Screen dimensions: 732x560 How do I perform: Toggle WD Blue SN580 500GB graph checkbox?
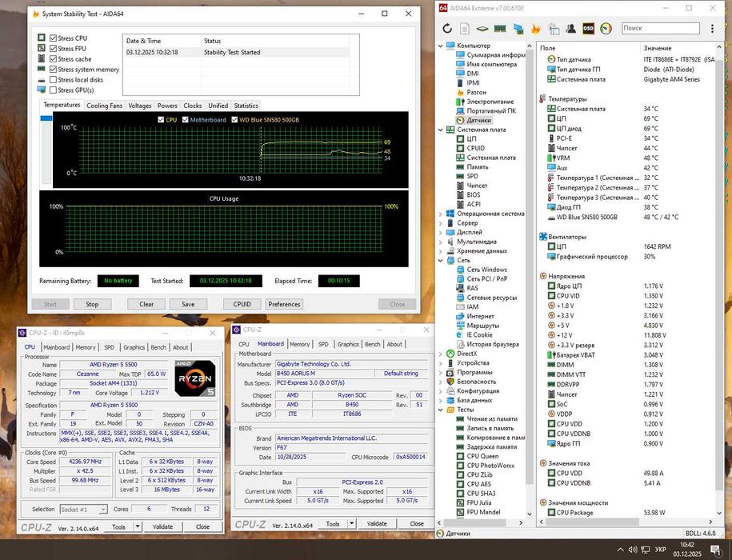point(234,119)
